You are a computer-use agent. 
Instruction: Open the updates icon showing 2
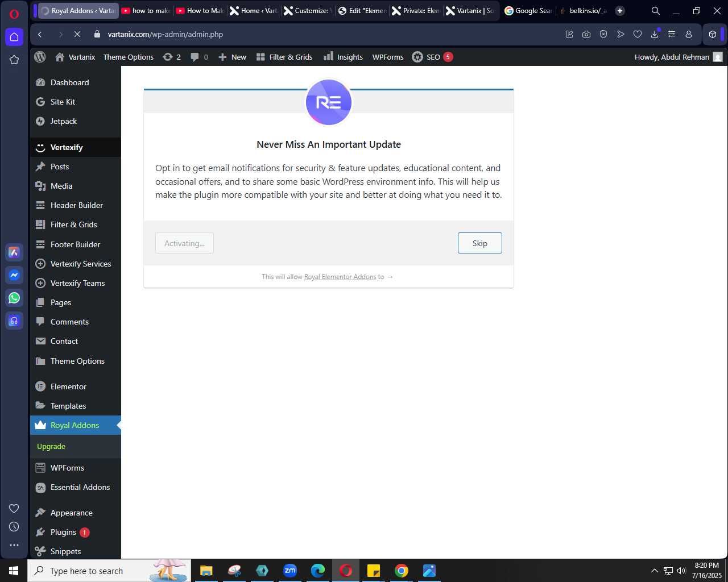tap(172, 57)
